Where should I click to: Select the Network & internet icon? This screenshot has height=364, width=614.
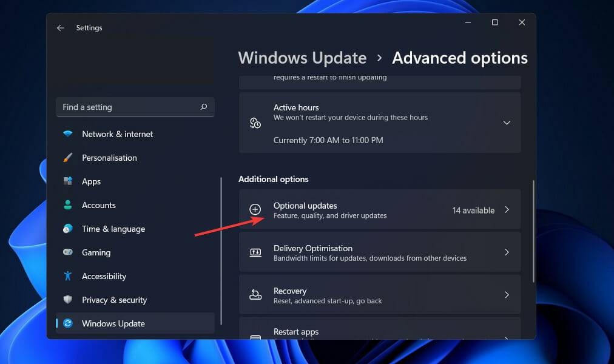pyautogui.click(x=67, y=134)
